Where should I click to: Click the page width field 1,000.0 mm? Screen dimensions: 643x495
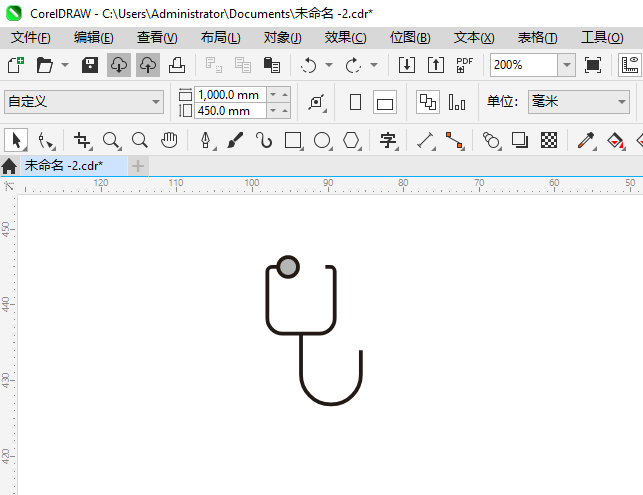(230, 95)
